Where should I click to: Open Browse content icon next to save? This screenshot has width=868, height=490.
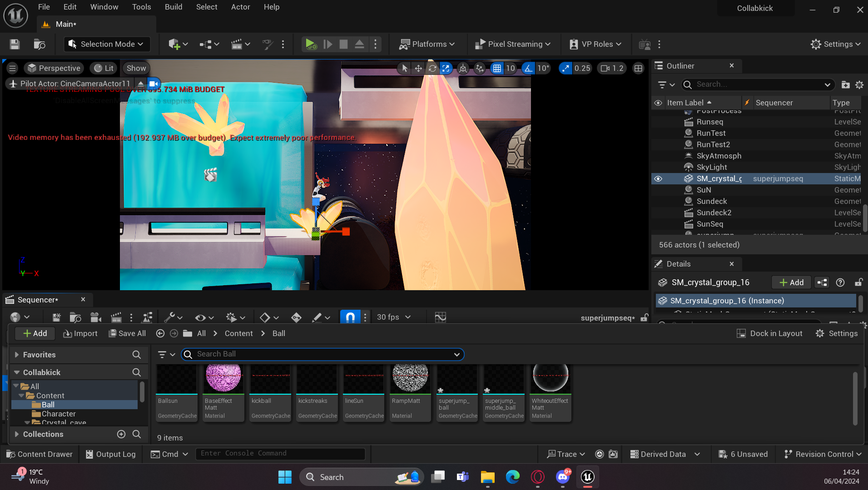pyautogui.click(x=40, y=44)
